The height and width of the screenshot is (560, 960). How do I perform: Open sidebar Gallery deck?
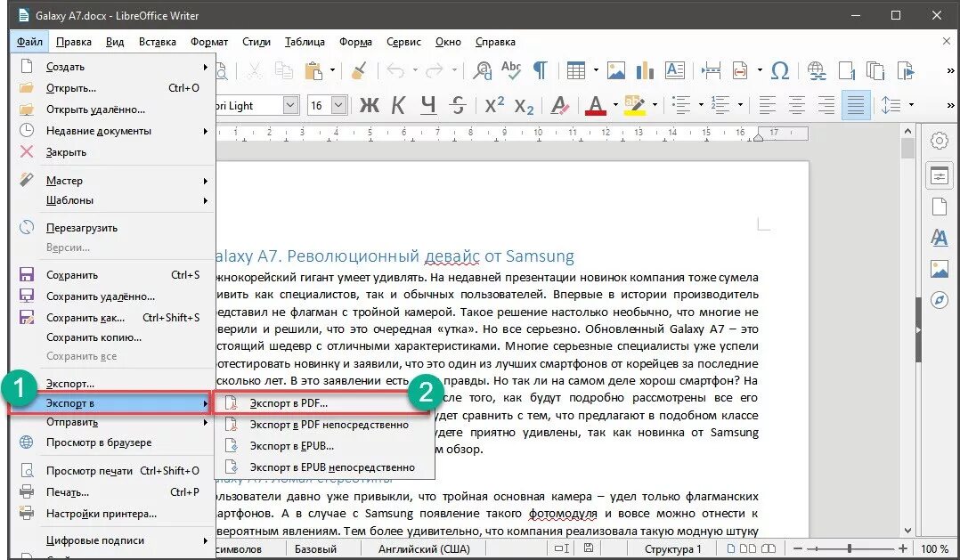pos(940,269)
